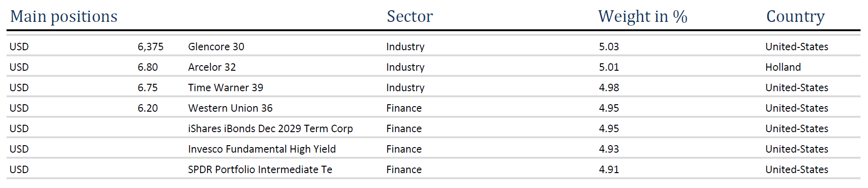Click the 6.80 coupon for Arcelor
Viewport: 868px width, 188px height.
(148, 67)
